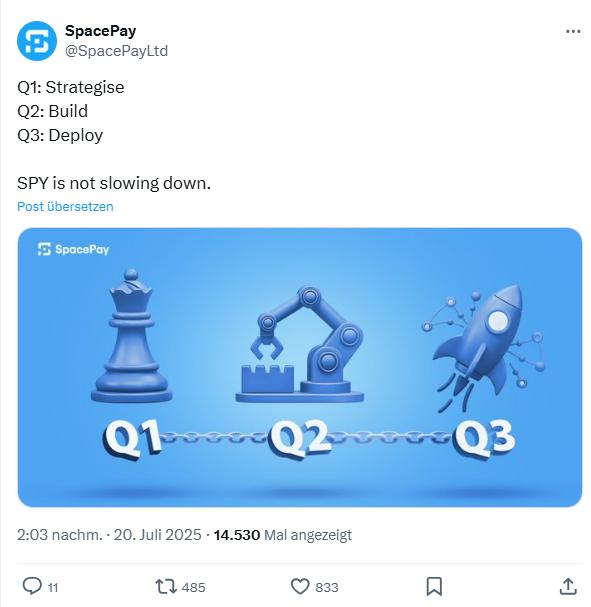Click the robot arm graphic in image
The height and width of the screenshot is (607, 591).
pyautogui.click(x=300, y=344)
